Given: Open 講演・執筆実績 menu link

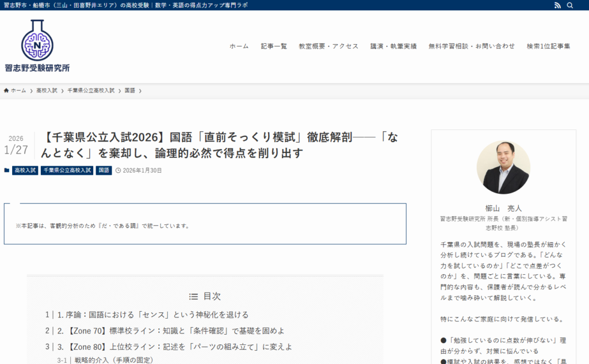Looking at the screenshot, I should click(x=393, y=47).
